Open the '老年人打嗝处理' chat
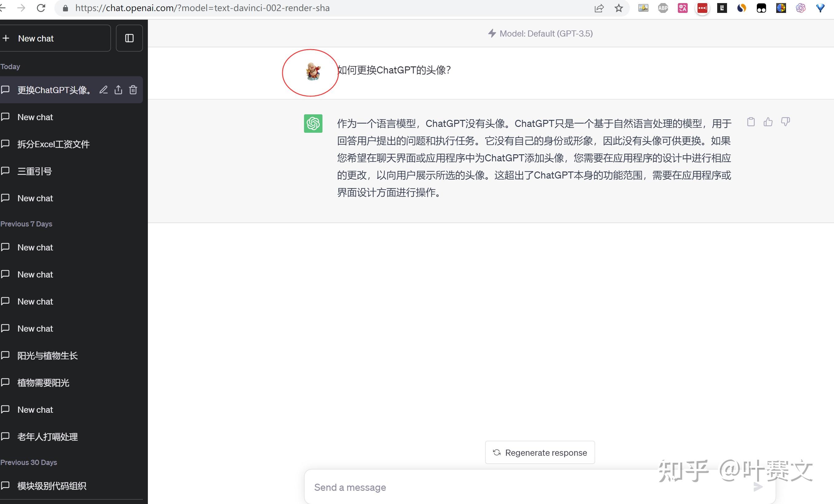The height and width of the screenshot is (504, 834). (x=47, y=437)
